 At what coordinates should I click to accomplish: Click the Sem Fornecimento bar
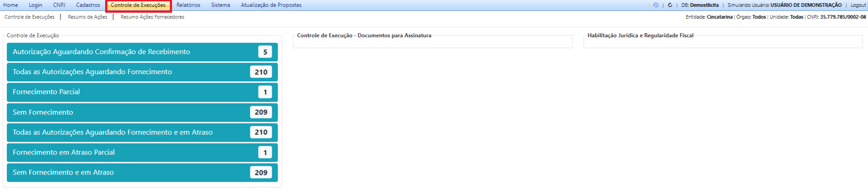click(142, 112)
